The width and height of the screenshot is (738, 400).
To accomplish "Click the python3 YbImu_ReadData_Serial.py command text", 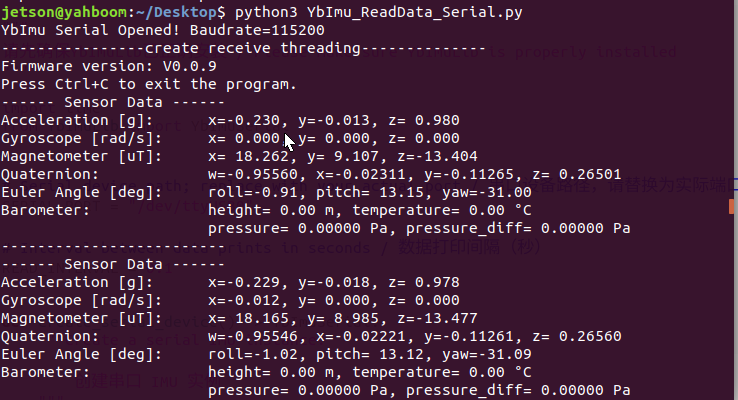I will pyautogui.click(x=378, y=12).
